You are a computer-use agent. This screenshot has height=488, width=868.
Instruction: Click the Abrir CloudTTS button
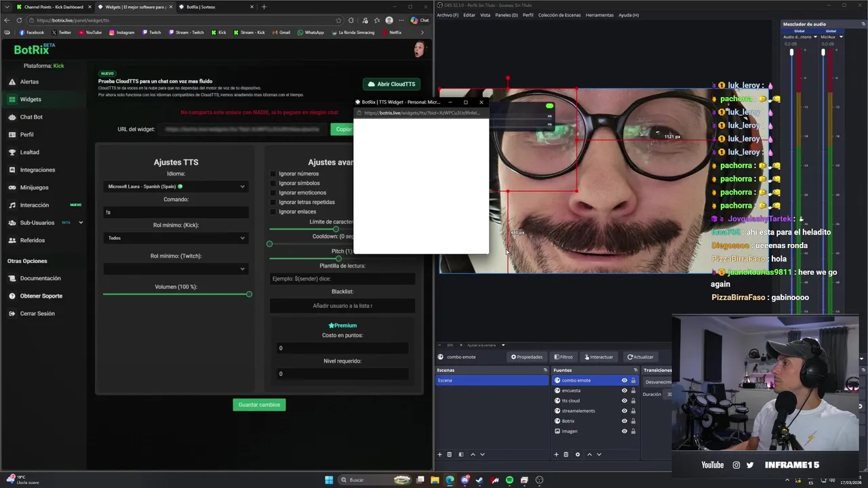tap(392, 84)
